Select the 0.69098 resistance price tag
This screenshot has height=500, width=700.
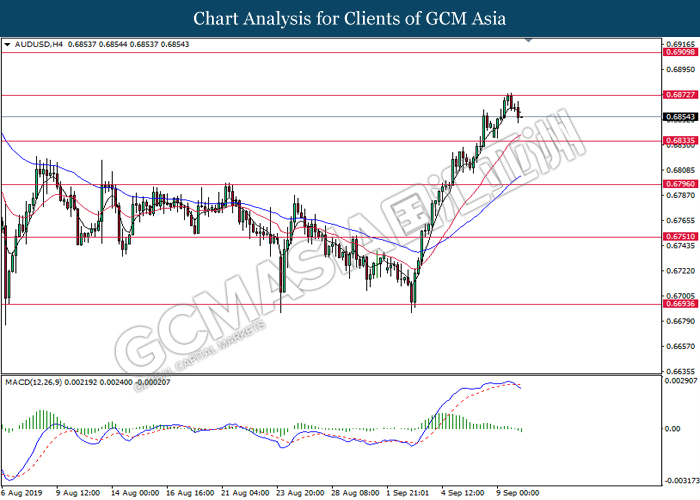click(678, 51)
